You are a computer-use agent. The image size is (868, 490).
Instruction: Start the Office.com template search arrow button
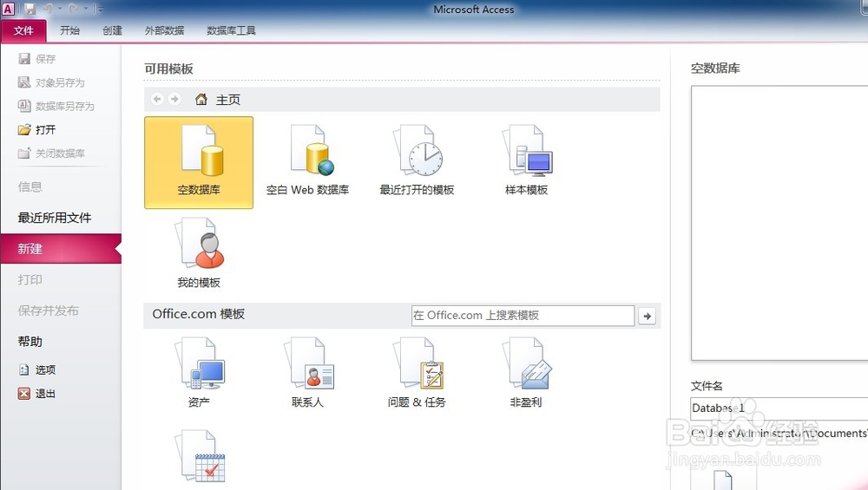(648, 316)
